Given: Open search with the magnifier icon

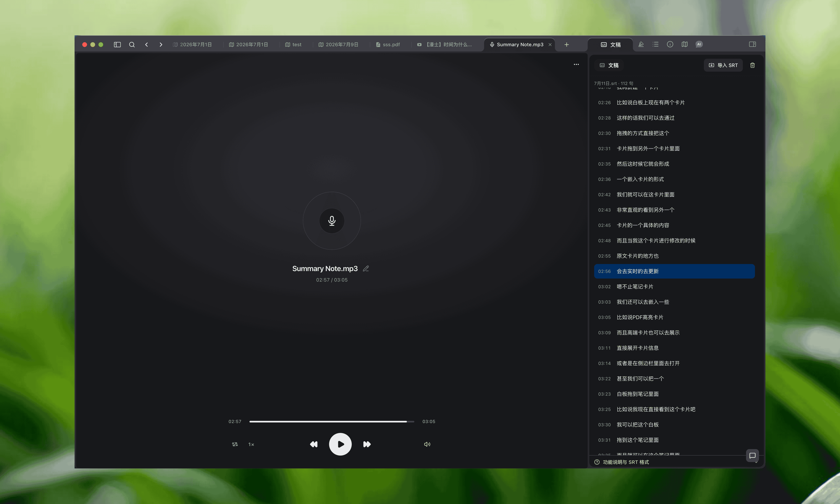Looking at the screenshot, I should tap(132, 44).
